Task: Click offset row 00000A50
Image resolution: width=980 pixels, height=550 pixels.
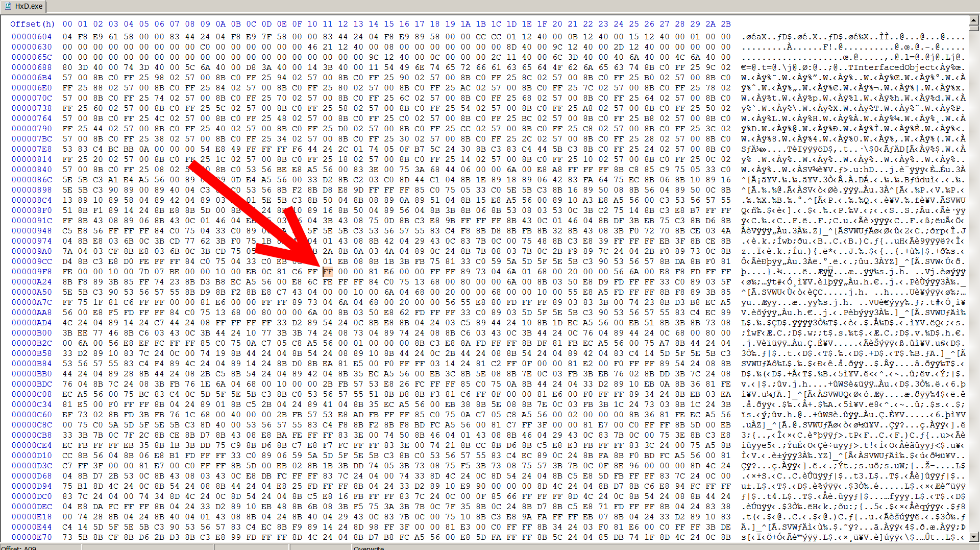Action: point(32,292)
